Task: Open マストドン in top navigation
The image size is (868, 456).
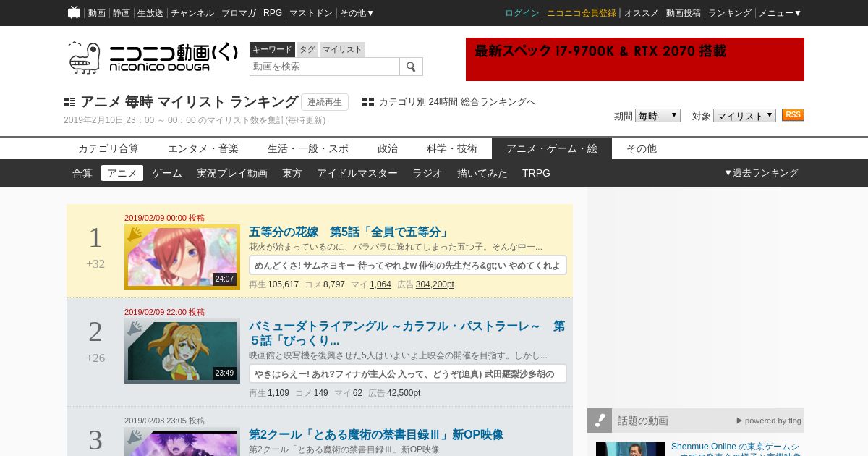Action: (311, 13)
